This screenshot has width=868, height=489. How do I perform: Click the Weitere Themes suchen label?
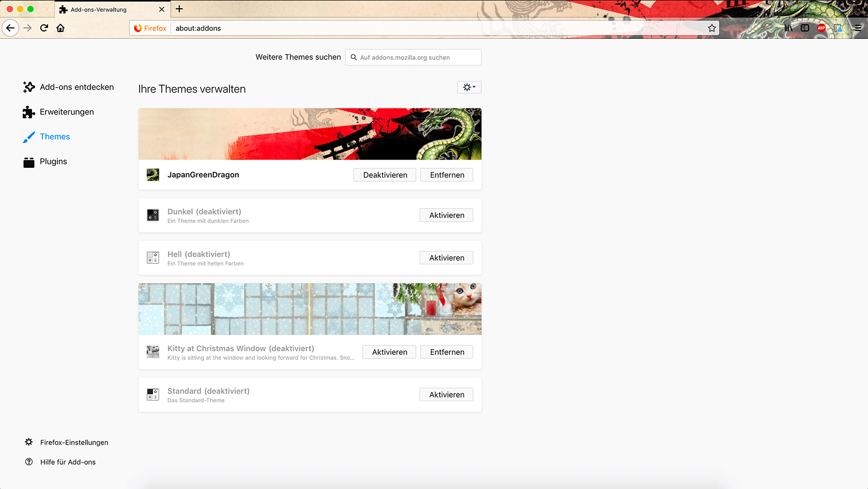pos(298,57)
